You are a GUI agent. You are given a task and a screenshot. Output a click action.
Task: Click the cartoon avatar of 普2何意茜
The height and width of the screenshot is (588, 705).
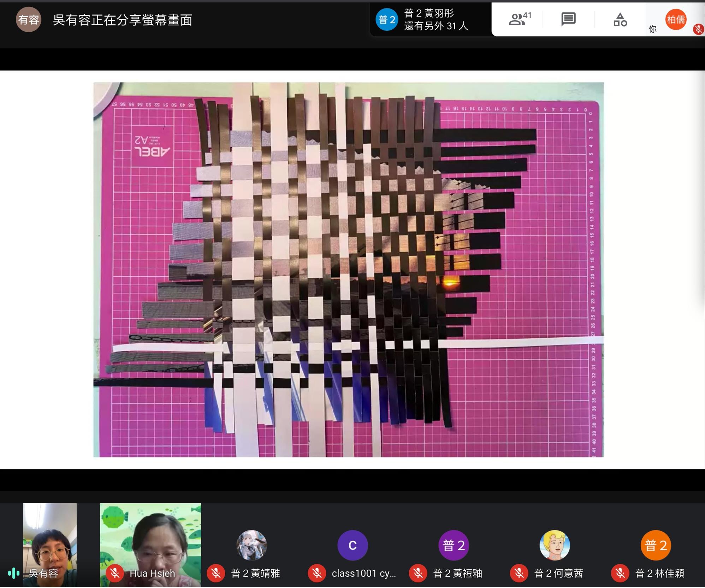[x=555, y=545]
